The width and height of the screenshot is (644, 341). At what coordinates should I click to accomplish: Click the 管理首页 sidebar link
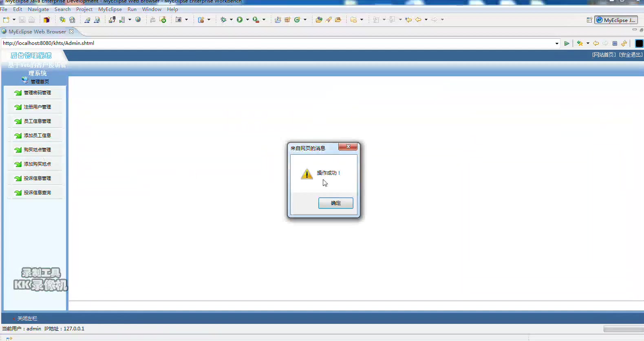click(40, 82)
